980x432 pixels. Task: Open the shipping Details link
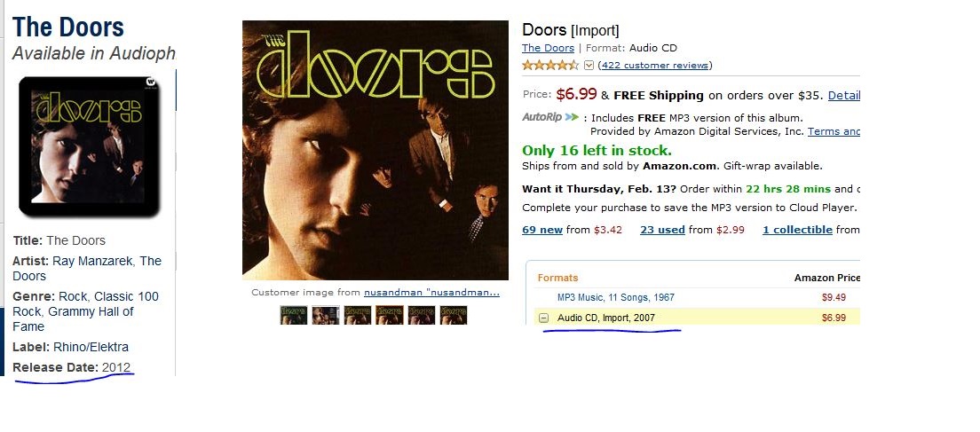[844, 96]
